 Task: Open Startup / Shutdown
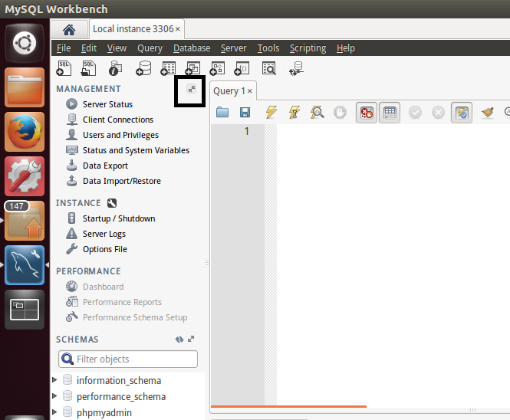click(110, 218)
